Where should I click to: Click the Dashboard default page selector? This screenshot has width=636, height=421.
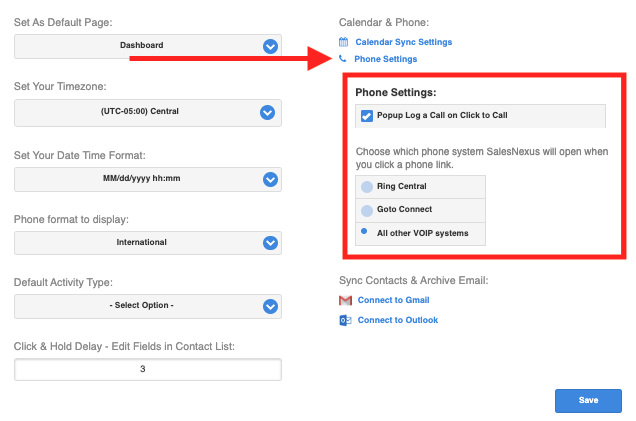[x=140, y=46]
